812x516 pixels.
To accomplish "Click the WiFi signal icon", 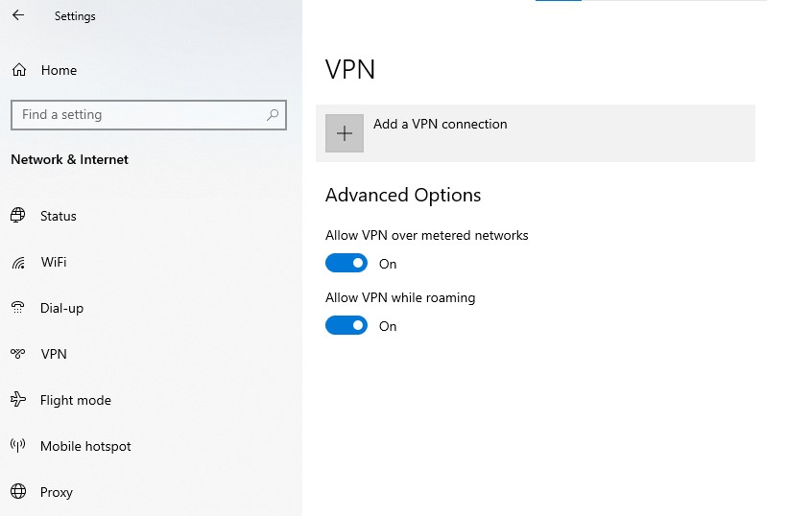I will 18,263.
